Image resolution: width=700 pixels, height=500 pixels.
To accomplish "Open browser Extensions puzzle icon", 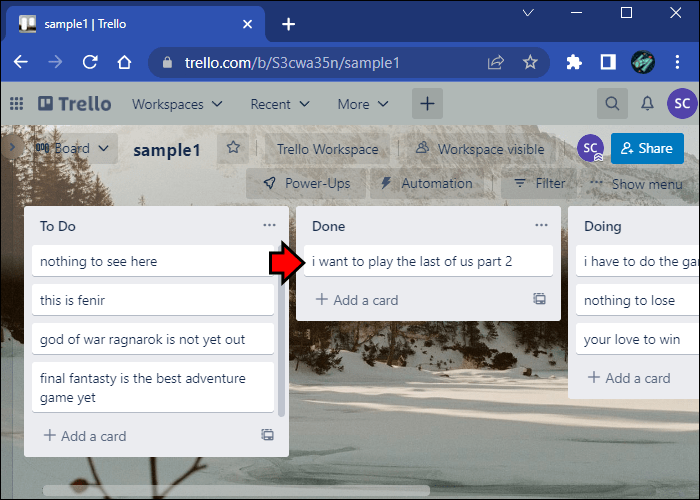I will [574, 62].
